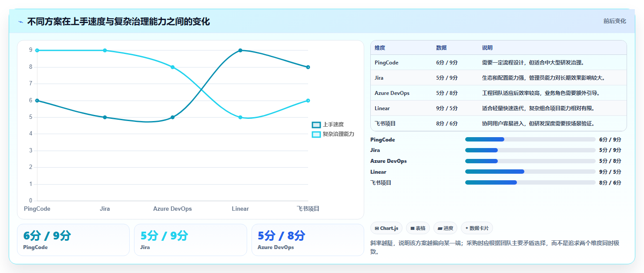This screenshot has width=644, height=273.
Task: Open the Azure DevOps 5分 / 8分 data card
Action: coord(308,240)
